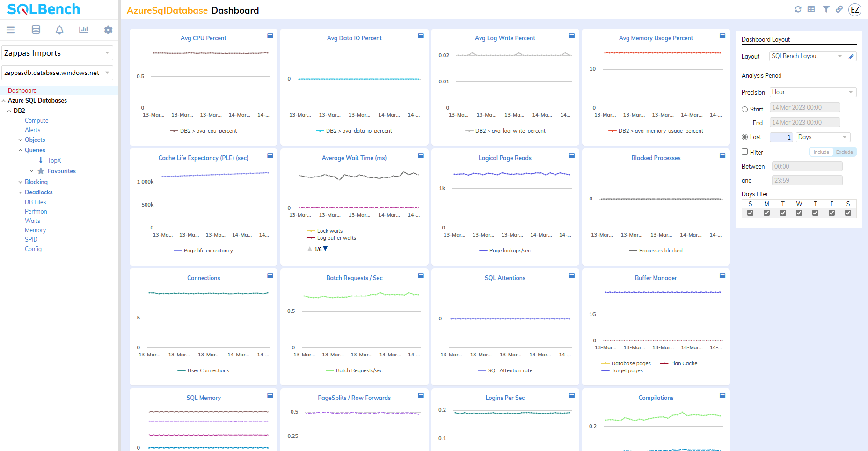The image size is (868, 451).
Task: Uncheck the Saturday days filter checkbox
Action: [848, 213]
